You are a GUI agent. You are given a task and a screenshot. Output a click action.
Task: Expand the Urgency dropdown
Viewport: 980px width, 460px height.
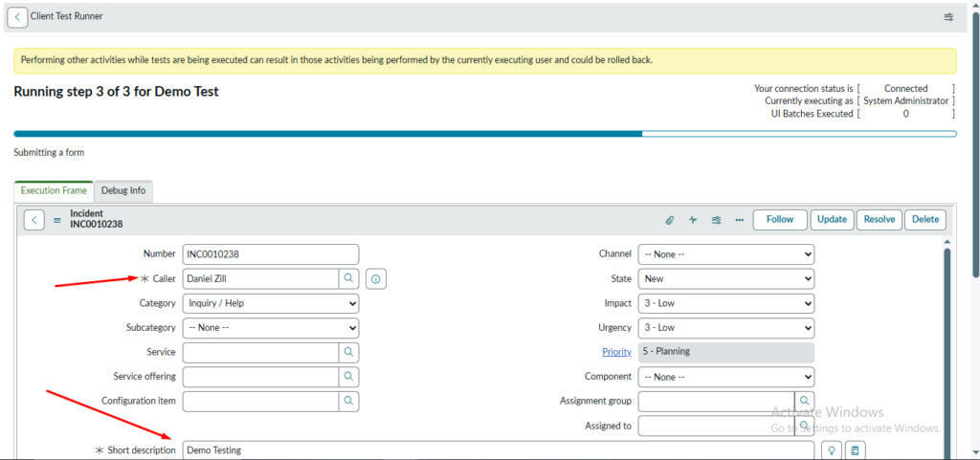point(725,327)
